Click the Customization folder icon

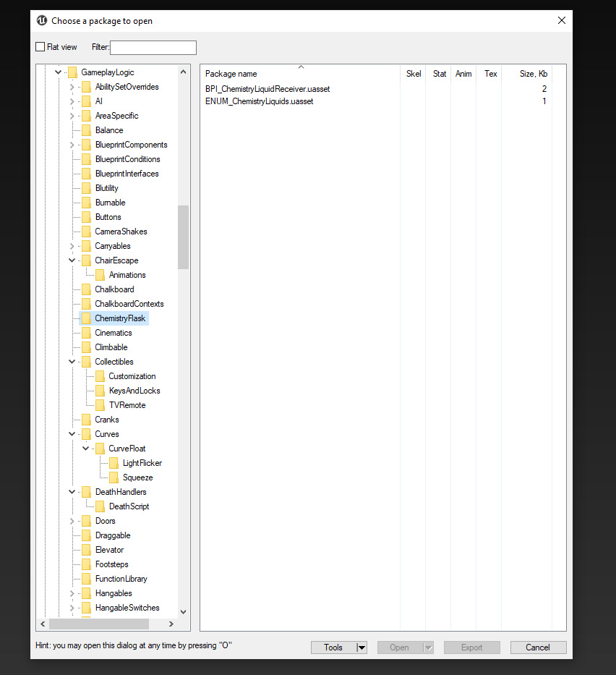[100, 376]
